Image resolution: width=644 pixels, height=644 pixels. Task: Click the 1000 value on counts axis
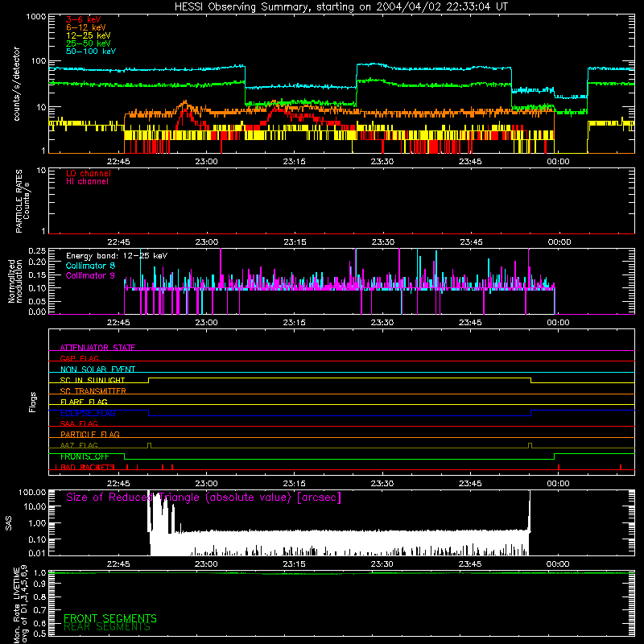[36, 17]
